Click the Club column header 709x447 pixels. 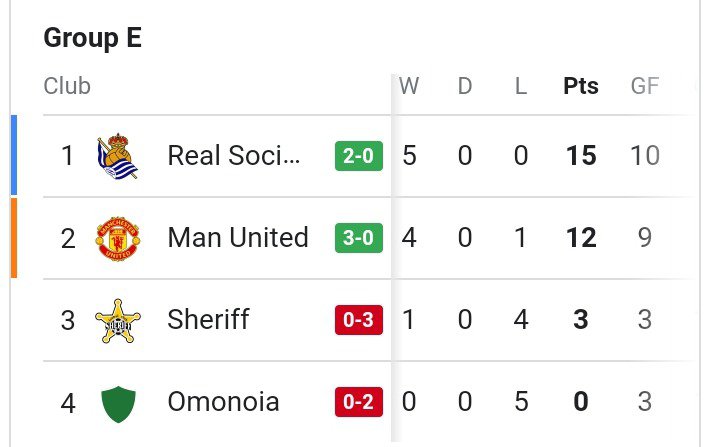(x=67, y=85)
